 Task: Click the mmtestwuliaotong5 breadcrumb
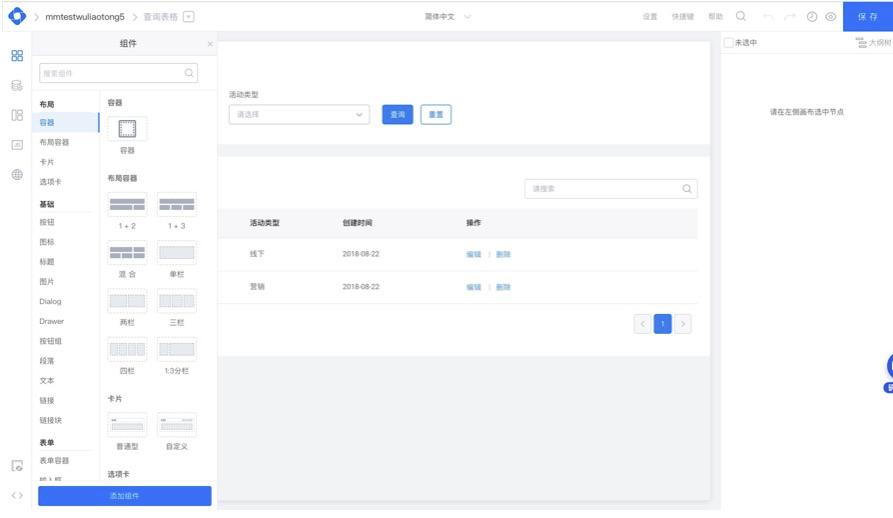(x=85, y=17)
